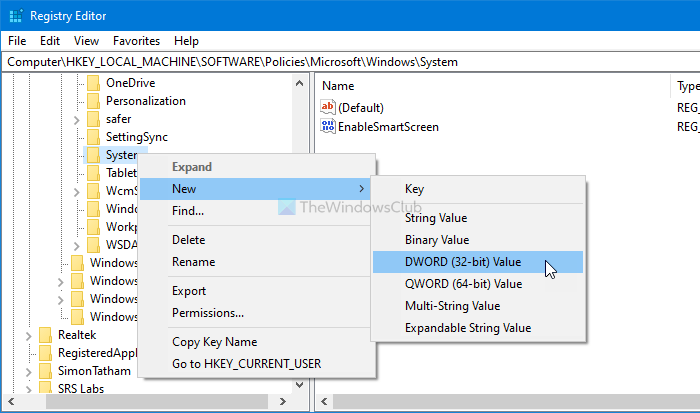Select the Personalization key label
This screenshot has height=413, width=700.
tap(146, 101)
